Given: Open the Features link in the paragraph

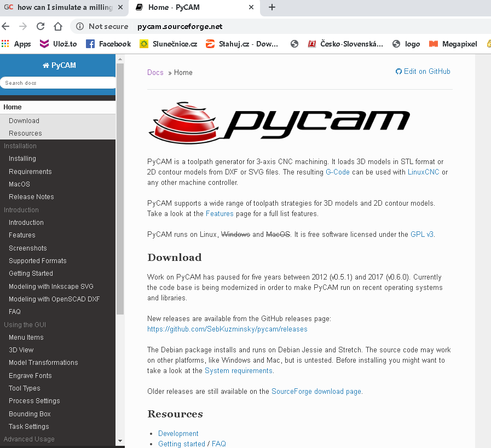Looking at the screenshot, I should tap(219, 214).
